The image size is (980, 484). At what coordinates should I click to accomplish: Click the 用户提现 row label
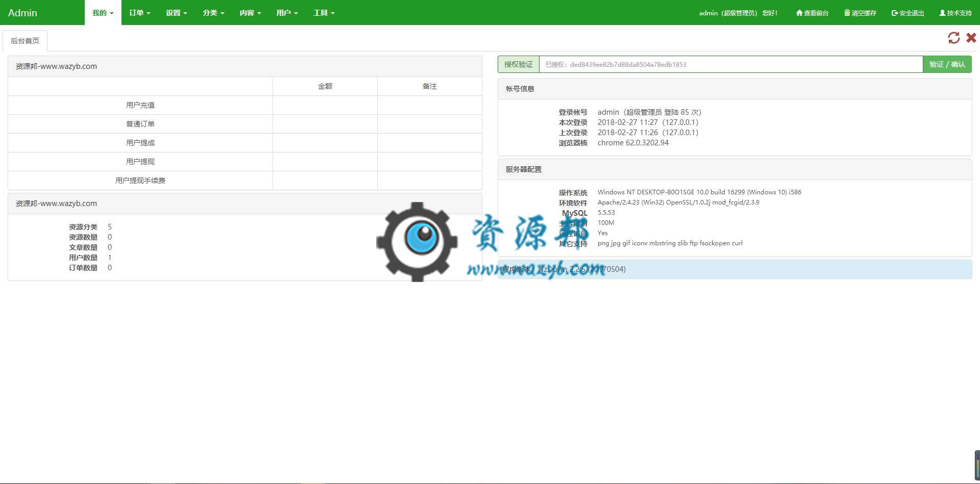[x=140, y=162]
